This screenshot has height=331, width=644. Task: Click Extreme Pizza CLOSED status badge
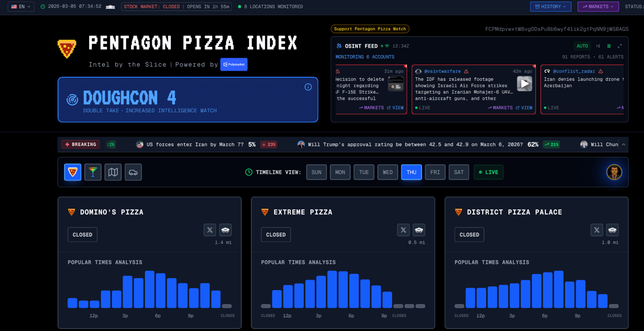tap(276, 235)
